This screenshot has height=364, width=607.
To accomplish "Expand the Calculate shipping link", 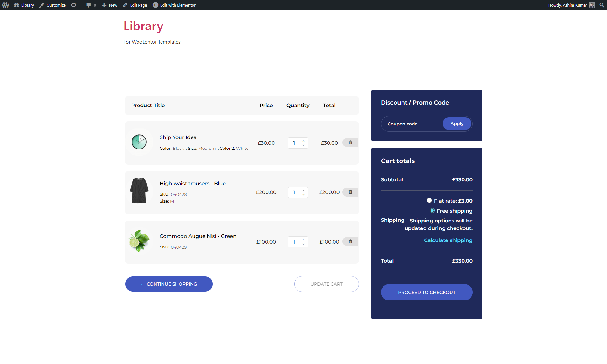I will (x=448, y=240).
